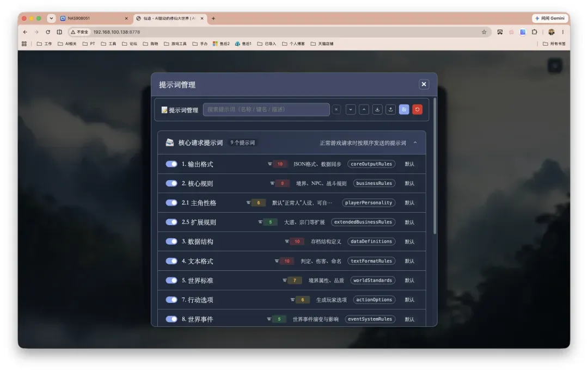Click the worldStandards key chip
Screen dimensions: 588x372
click(x=373, y=281)
